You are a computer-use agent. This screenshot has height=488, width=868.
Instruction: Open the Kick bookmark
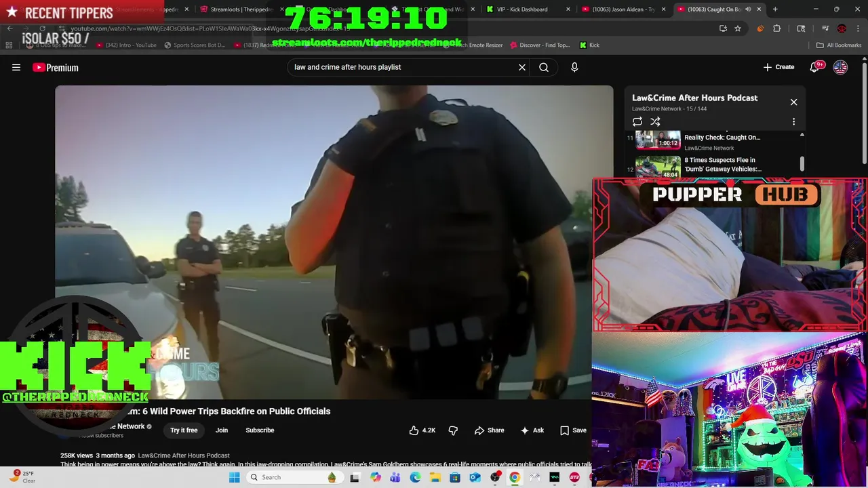click(589, 45)
